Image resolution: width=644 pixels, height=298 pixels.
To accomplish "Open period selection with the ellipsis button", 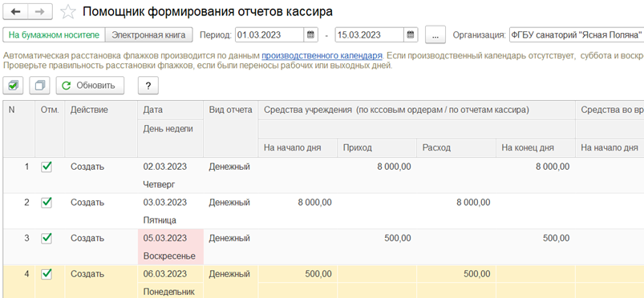I will tap(435, 35).
